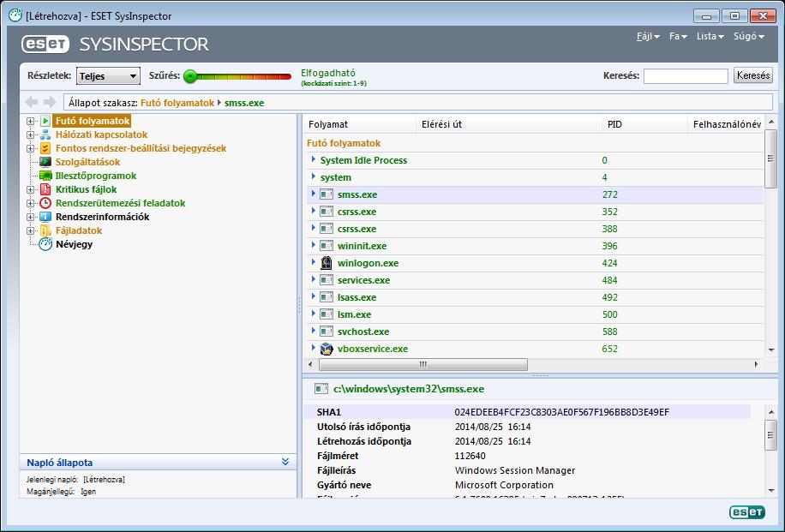785x532 pixels.
Task: Open the Lista menu
Action: pyautogui.click(x=710, y=36)
